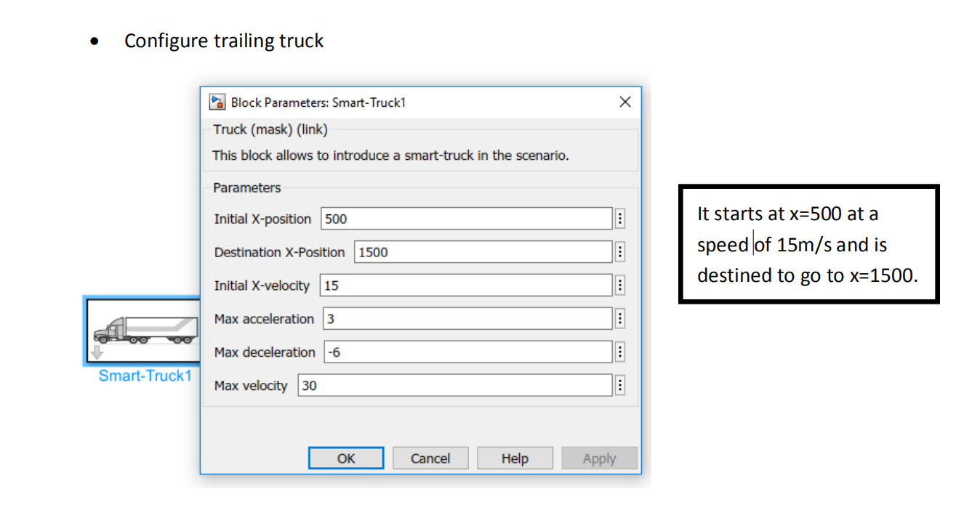Click the Smart-Truck1 block truck icon
Image resolution: width=980 pixels, height=510 pixels.
pos(144,330)
